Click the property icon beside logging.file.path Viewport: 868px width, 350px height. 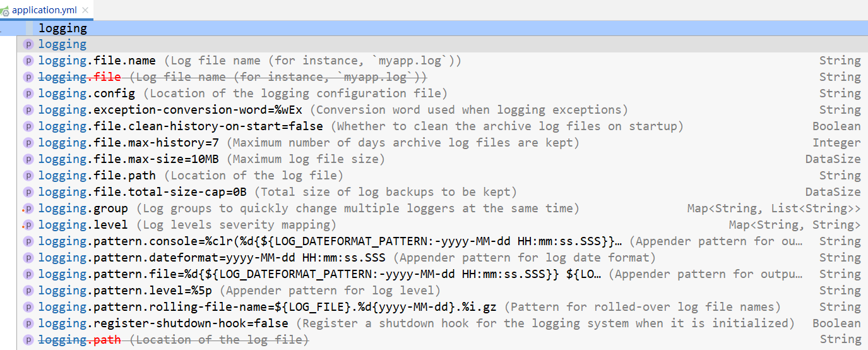tap(28, 176)
